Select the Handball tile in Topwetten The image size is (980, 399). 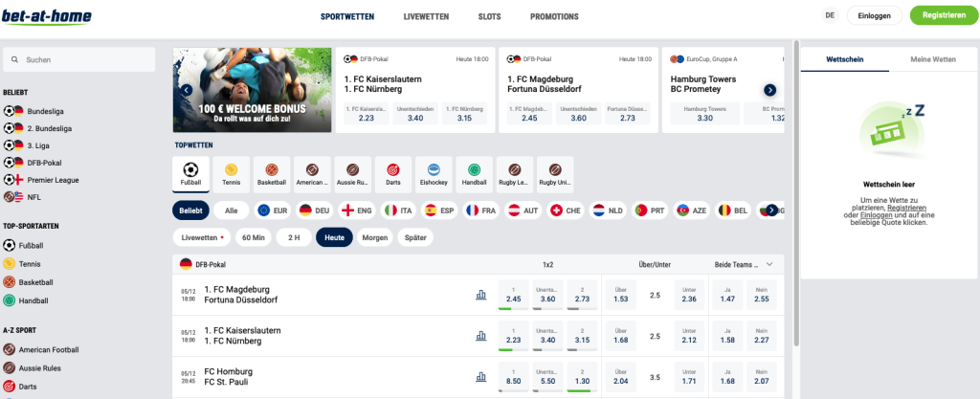(x=475, y=175)
